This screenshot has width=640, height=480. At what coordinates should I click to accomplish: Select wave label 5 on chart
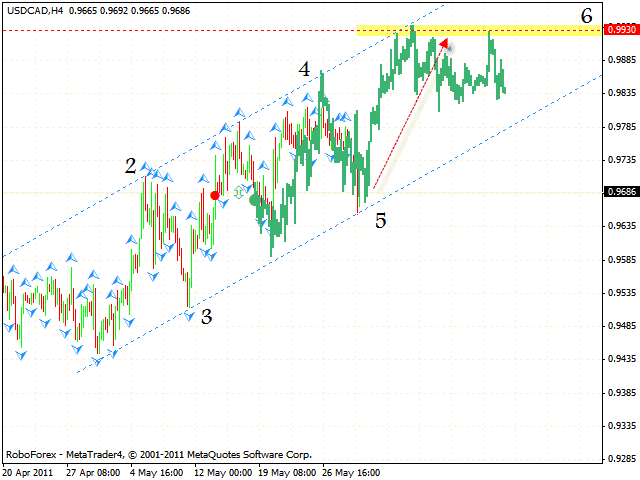(x=380, y=220)
